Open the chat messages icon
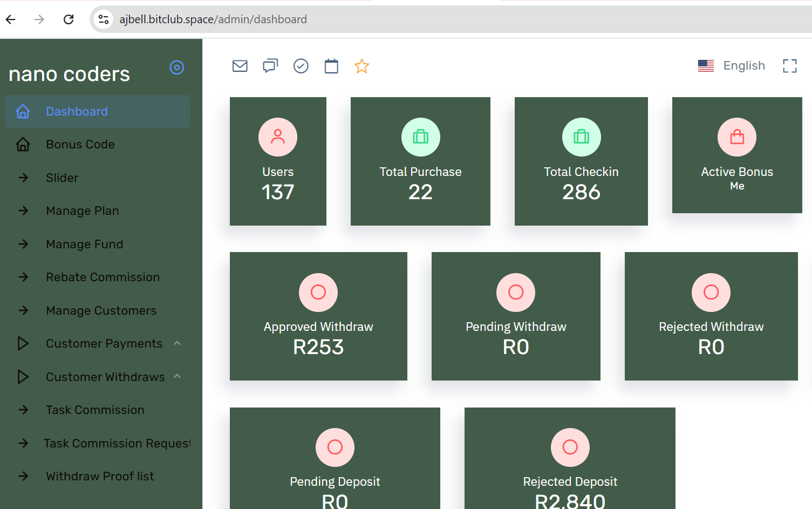This screenshot has height=509, width=812. pyautogui.click(x=270, y=66)
